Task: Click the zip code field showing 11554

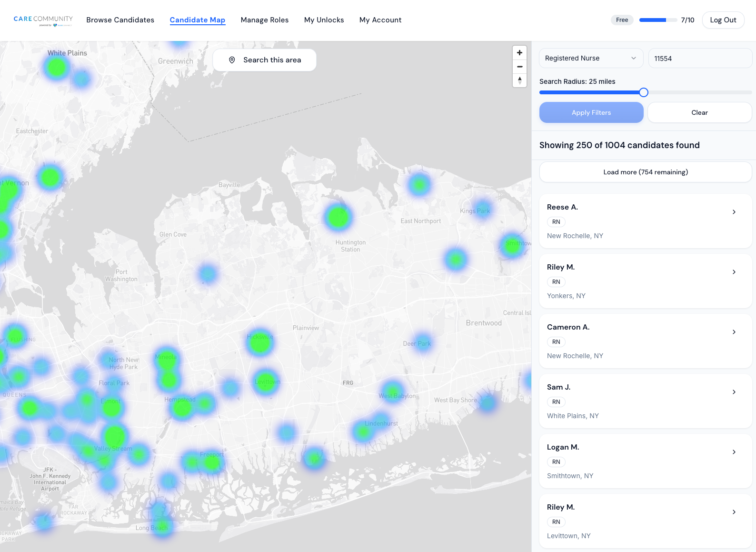Action: click(x=700, y=58)
